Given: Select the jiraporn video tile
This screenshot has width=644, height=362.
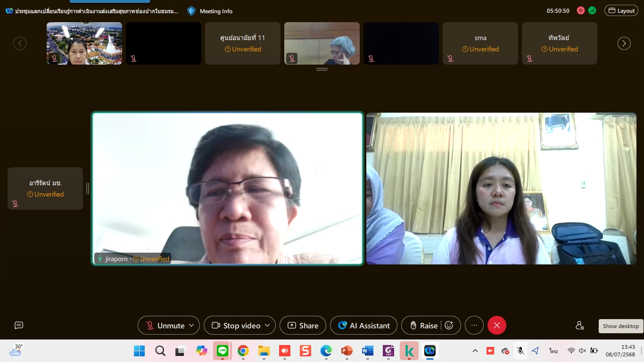Looking at the screenshot, I should tap(227, 189).
